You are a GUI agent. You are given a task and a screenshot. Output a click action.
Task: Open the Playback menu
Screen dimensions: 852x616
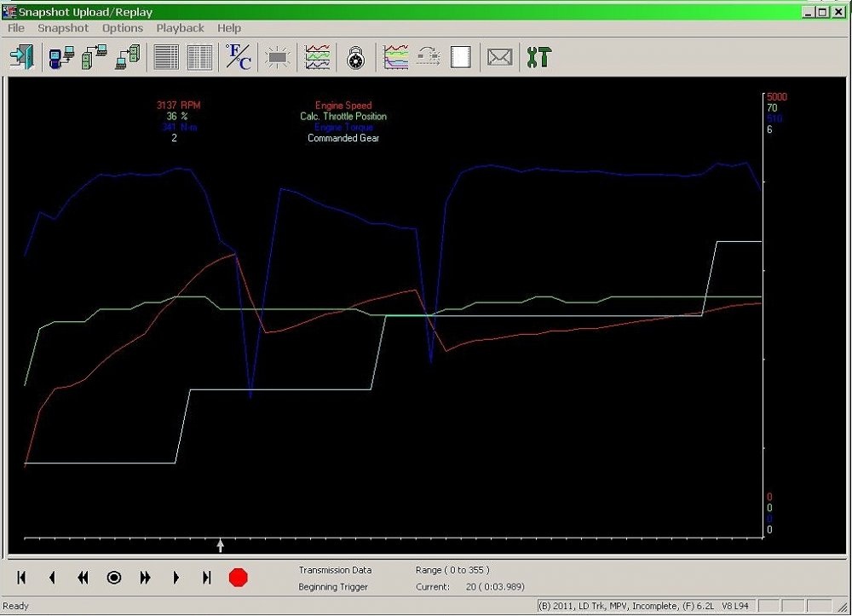[180, 27]
